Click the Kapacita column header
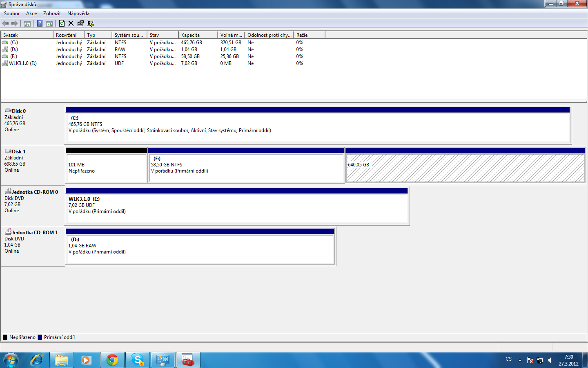588x368 pixels. (x=198, y=35)
